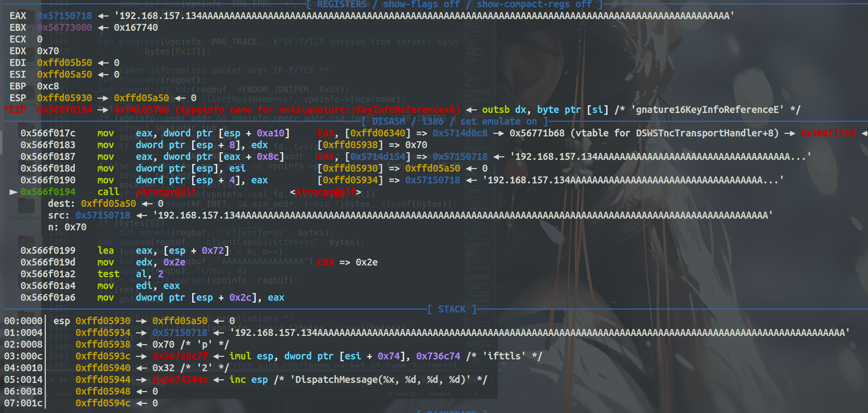Click the n: 0x70 argument line
The image size is (868, 413).
point(67,227)
